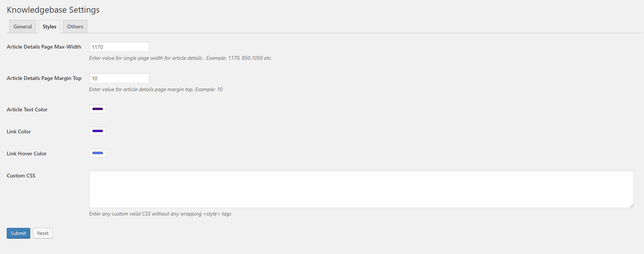Click the Knowledgebase Settings heading
The height and width of the screenshot is (254, 644).
[53, 10]
